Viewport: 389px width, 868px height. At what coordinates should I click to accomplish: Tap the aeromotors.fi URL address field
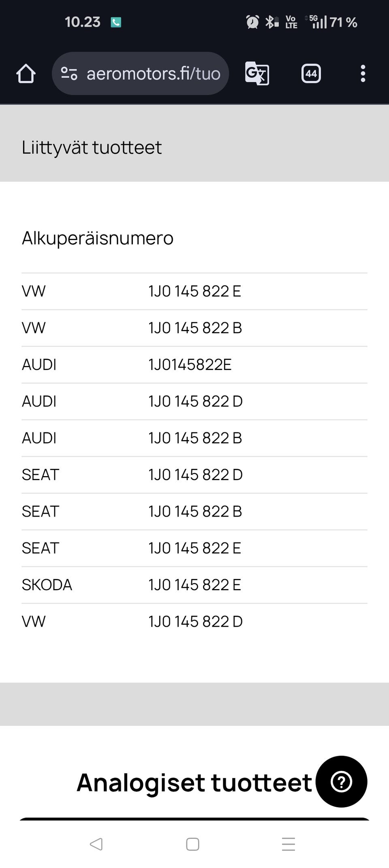click(x=153, y=74)
